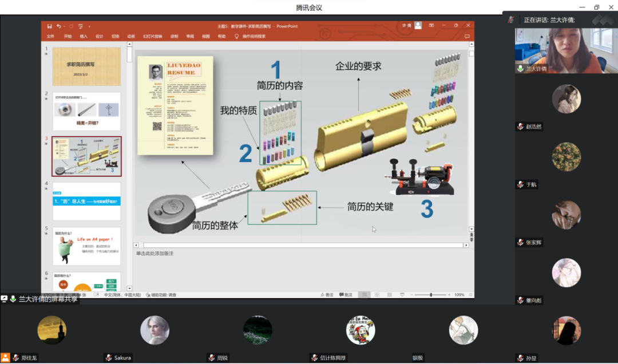The height and width of the screenshot is (364, 618).
Task: Click the ribbon display options icon in title bar
Action: (431, 26)
